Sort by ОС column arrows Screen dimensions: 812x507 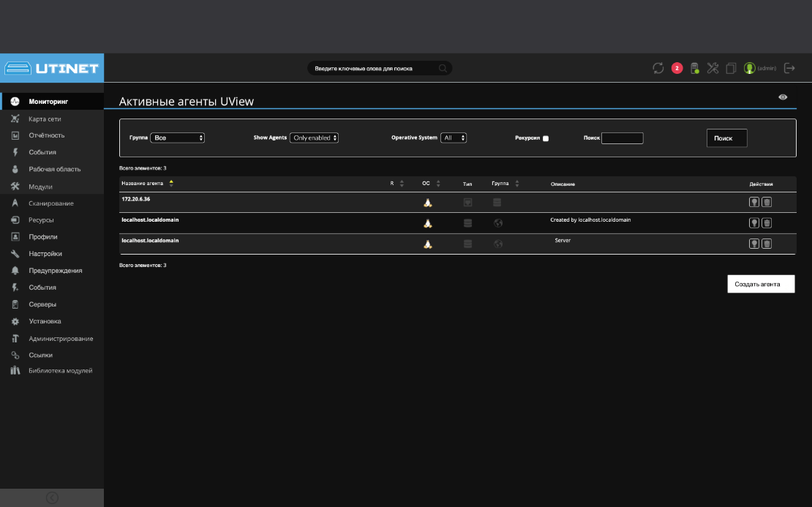point(438,184)
